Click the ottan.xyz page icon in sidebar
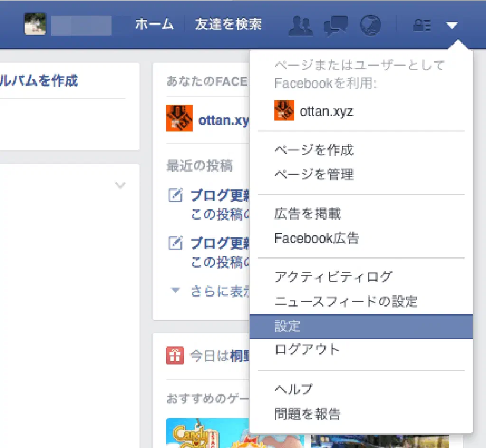 tap(179, 118)
